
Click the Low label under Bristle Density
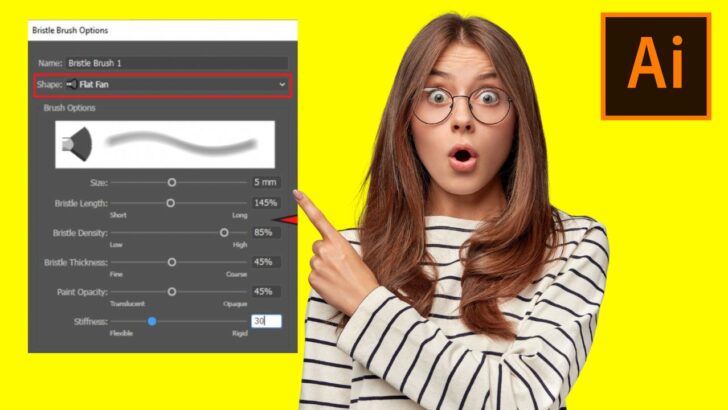[x=116, y=245]
